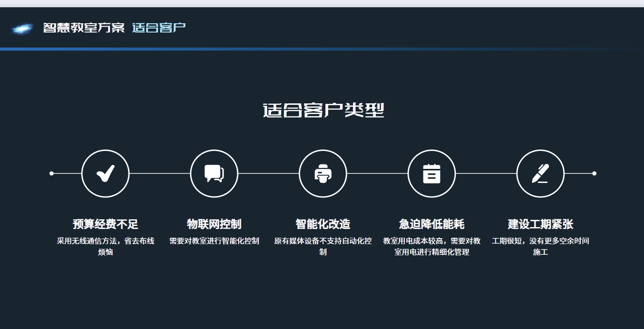Screen dimensions: 644x329
Task: Click the right endpoint dot of the connector line
Action: (595, 173)
